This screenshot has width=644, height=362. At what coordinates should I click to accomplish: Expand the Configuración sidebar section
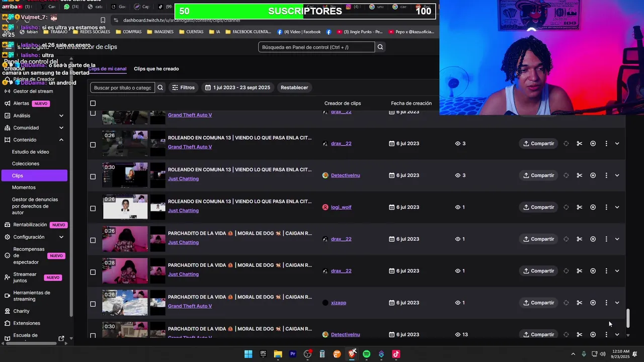[61, 237]
